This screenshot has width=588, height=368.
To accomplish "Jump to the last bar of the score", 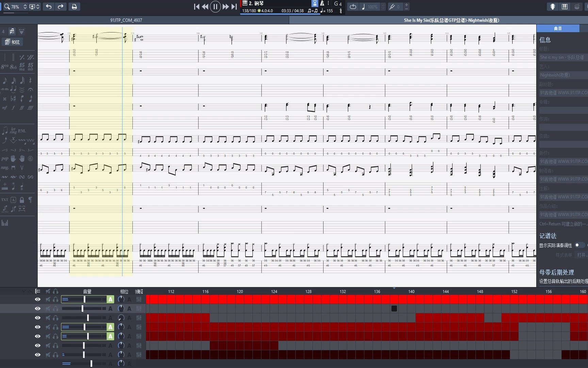I will [234, 6].
